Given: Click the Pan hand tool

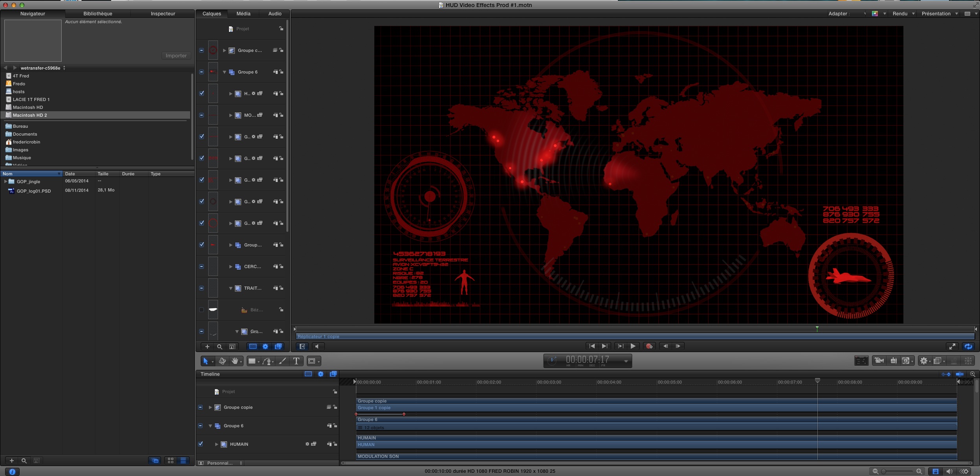Looking at the screenshot, I should coord(235,361).
